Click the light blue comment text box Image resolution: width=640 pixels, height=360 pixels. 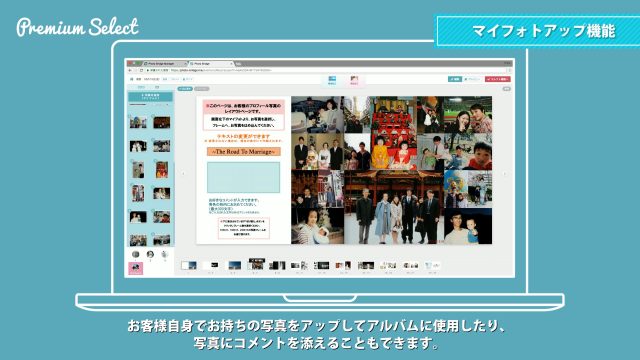coord(243,177)
